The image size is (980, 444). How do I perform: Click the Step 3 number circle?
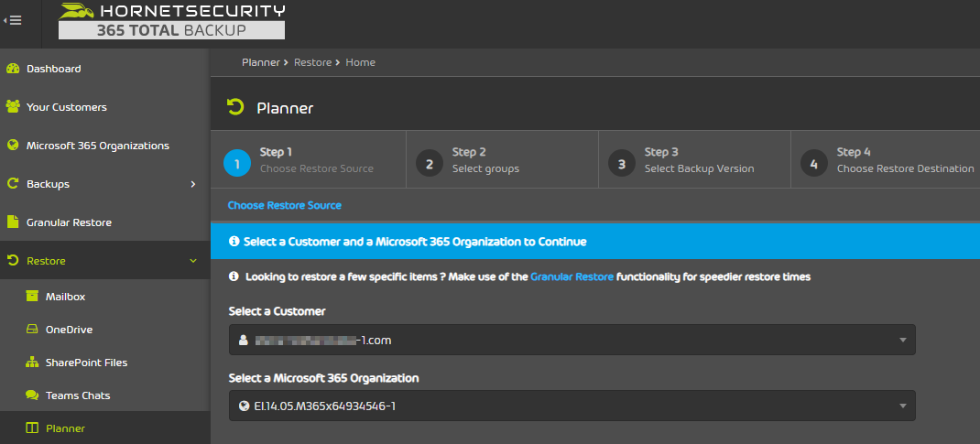[622, 164]
